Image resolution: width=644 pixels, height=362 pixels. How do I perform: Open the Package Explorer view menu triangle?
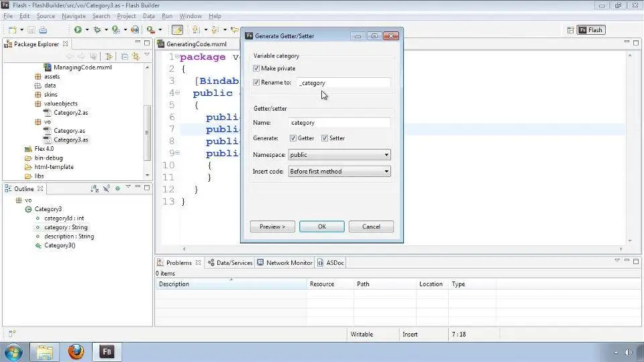[x=147, y=54]
